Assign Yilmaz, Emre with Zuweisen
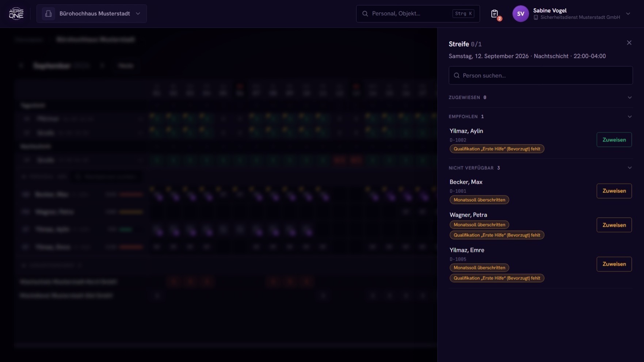 [x=614, y=264]
